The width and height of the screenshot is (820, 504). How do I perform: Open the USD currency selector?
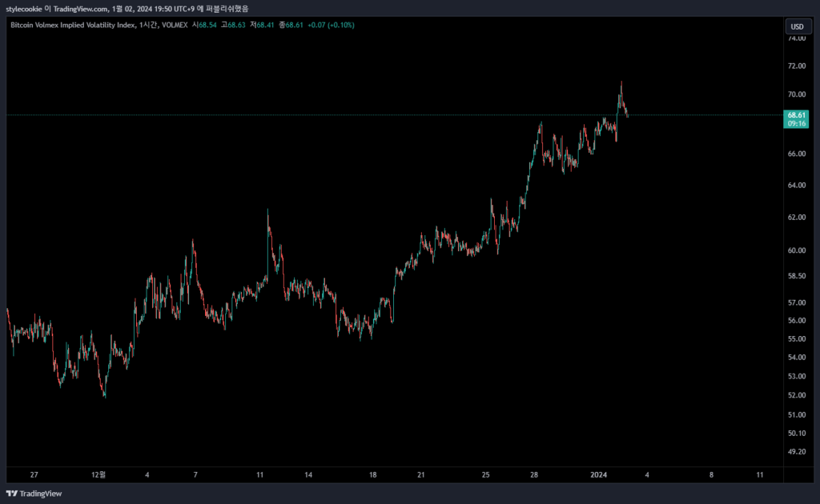(797, 26)
